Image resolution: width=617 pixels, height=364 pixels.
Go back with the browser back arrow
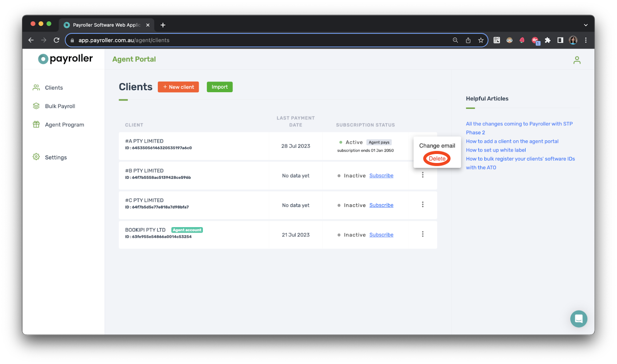pos(31,40)
